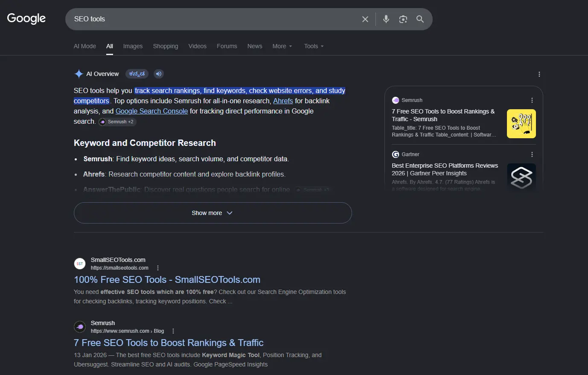Select the All results tab
The image size is (588, 375).
(x=110, y=46)
